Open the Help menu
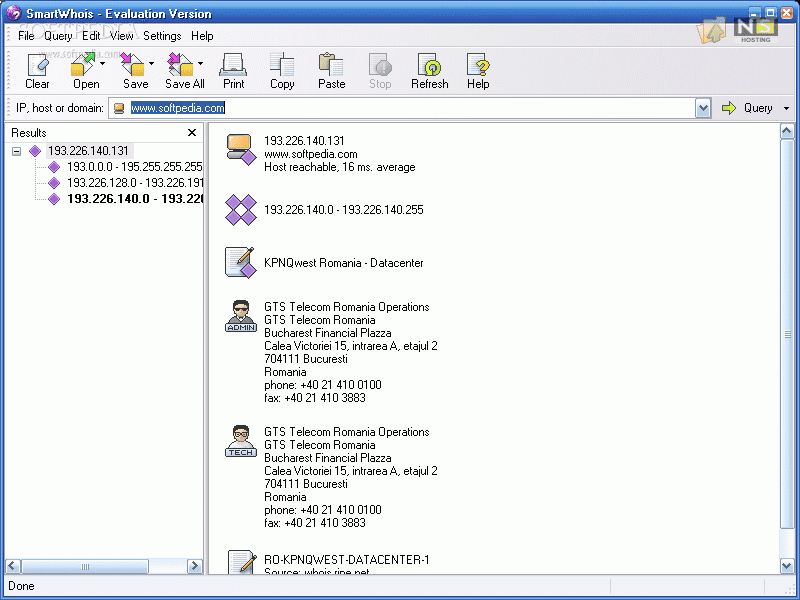This screenshot has width=800, height=600. tap(202, 36)
